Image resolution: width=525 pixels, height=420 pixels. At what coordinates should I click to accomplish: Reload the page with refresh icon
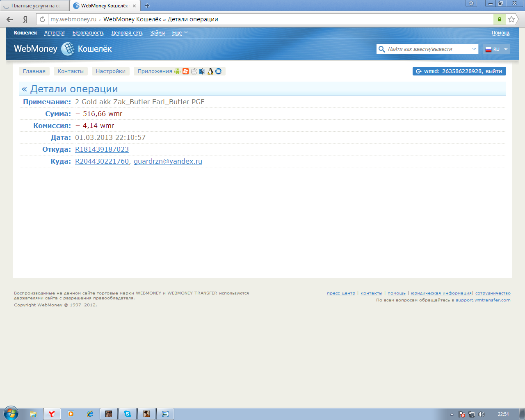(42, 19)
